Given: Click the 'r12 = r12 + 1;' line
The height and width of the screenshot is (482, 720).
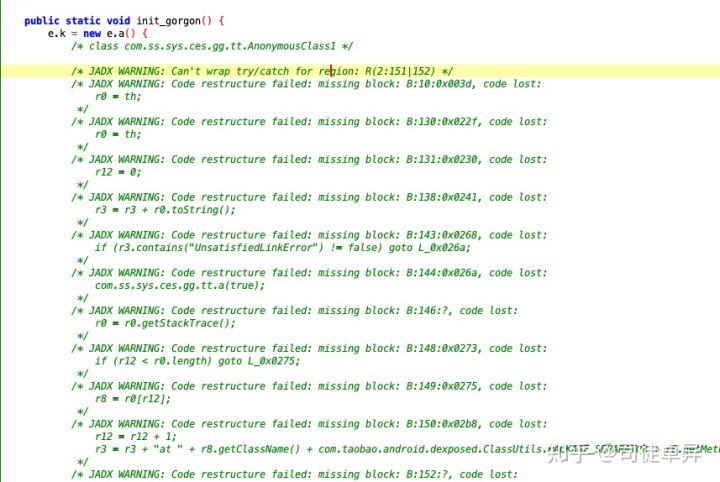Looking at the screenshot, I should tap(135, 436).
